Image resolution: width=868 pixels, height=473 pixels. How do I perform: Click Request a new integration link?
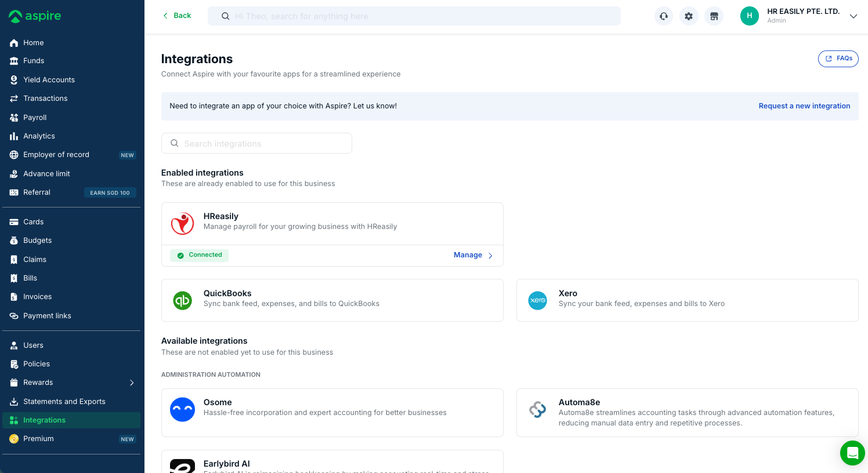pos(804,106)
